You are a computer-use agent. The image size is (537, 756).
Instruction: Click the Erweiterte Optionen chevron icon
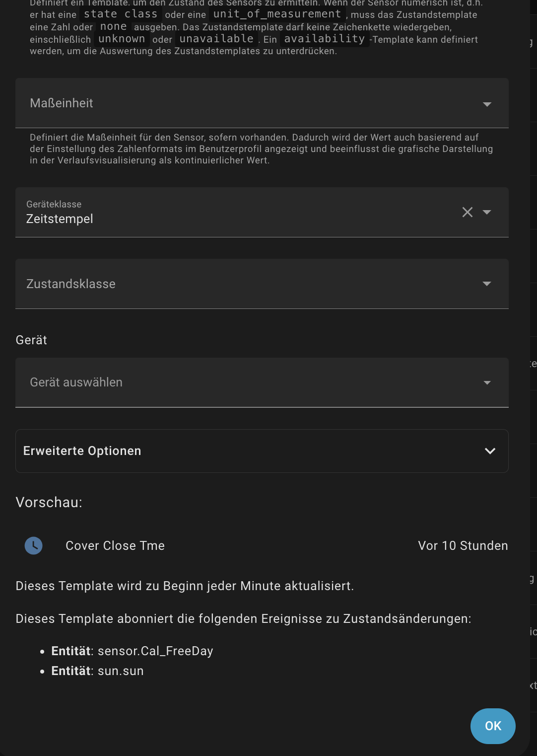tap(490, 451)
